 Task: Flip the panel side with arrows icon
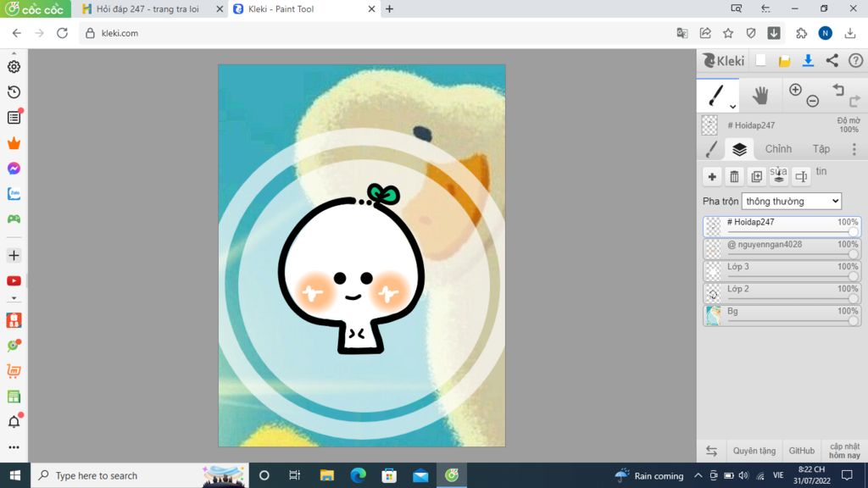(711, 451)
